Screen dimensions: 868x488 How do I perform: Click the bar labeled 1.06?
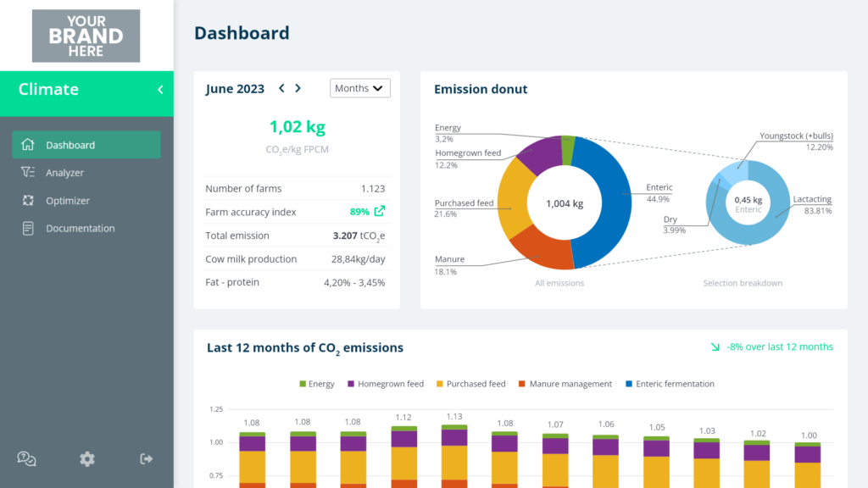605,462
